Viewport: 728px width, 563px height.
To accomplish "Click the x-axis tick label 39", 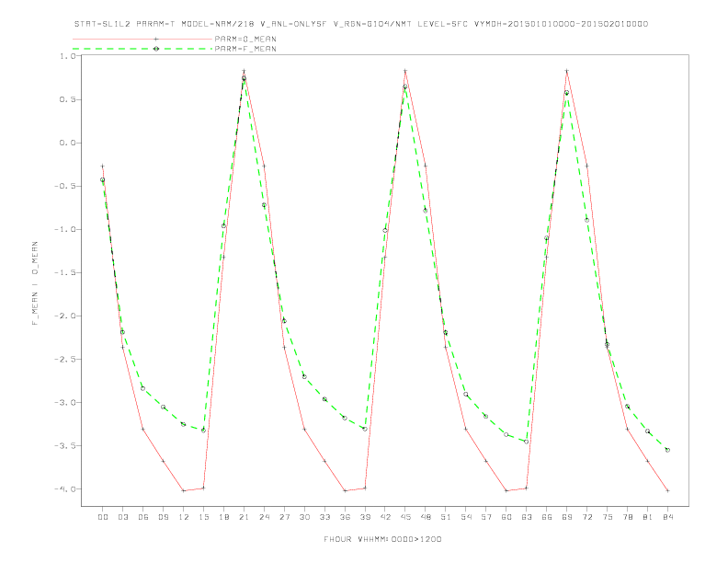I will tap(365, 517).
